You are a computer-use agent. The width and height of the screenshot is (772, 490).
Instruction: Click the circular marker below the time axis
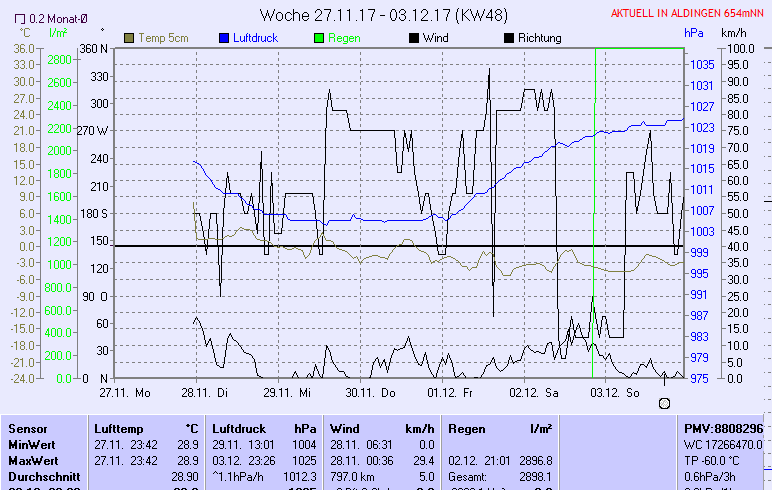(664, 401)
